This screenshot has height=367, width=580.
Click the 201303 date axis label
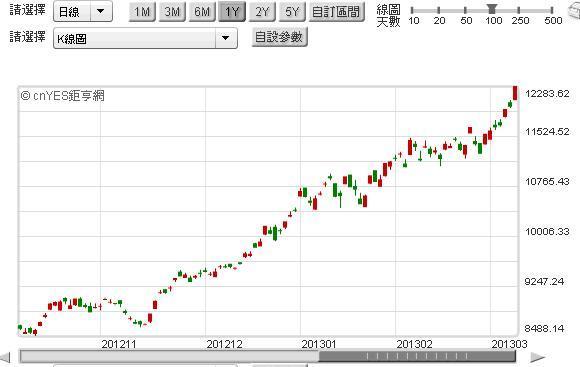point(509,344)
